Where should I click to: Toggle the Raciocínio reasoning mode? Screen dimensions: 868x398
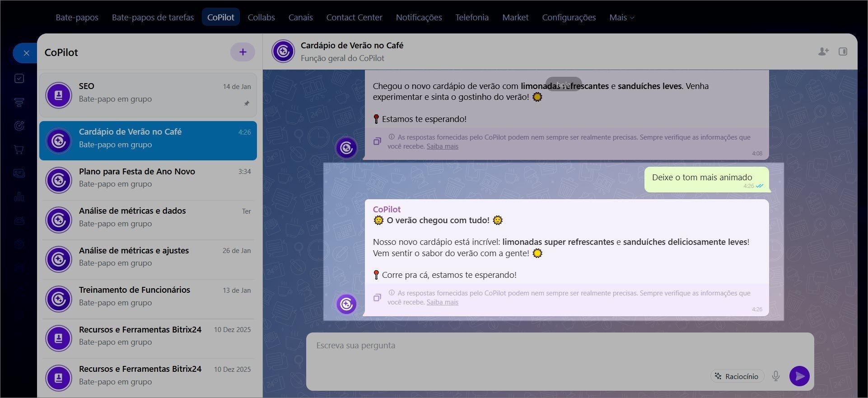(x=737, y=376)
